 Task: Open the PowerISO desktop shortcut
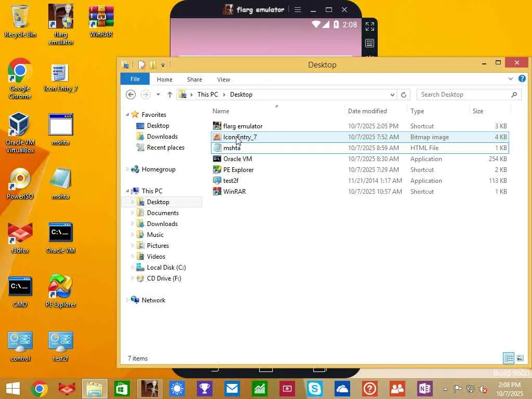pyautogui.click(x=20, y=183)
